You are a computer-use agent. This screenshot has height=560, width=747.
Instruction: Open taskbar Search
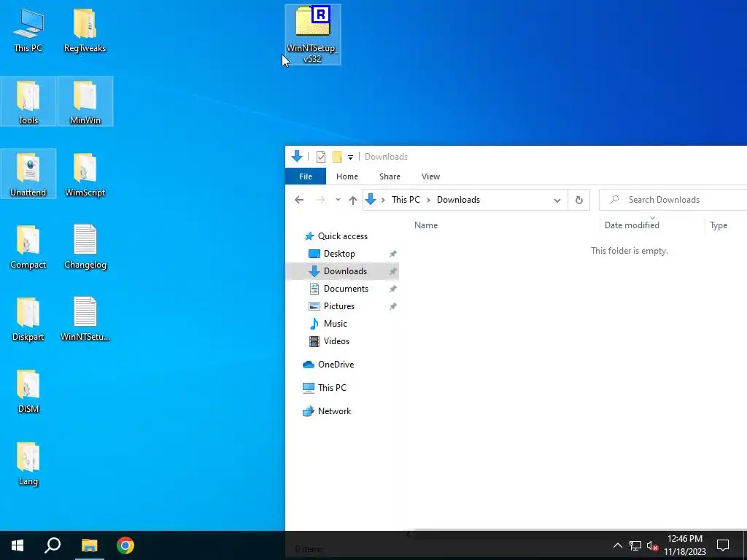tap(53, 545)
